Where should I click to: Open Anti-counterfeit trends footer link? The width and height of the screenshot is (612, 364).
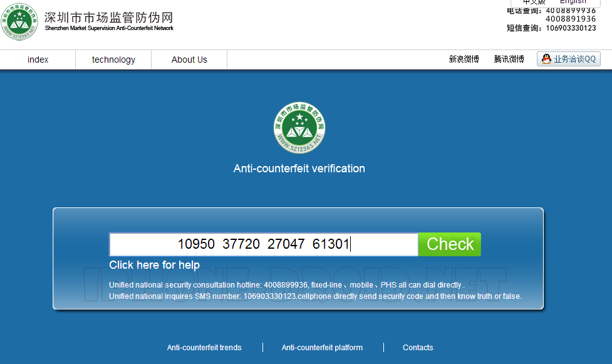204,348
